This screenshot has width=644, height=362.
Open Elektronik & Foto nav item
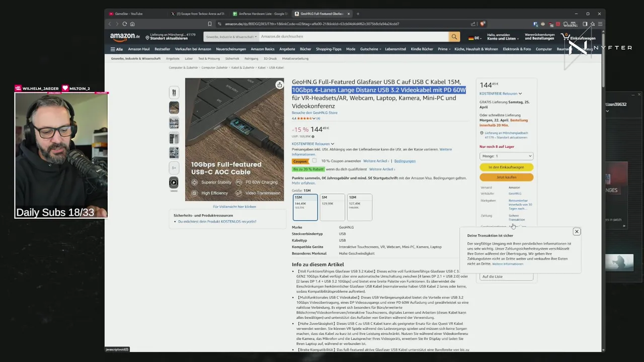pyautogui.click(x=517, y=49)
